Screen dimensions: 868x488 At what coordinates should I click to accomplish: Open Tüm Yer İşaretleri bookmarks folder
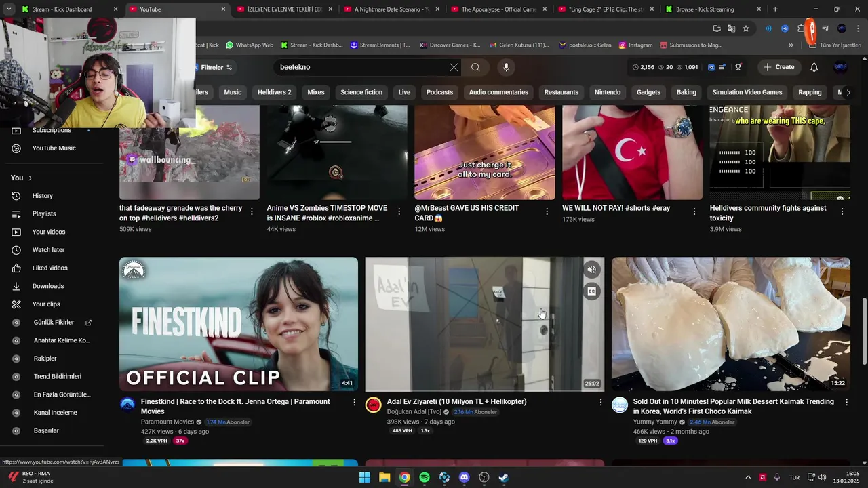tap(835, 45)
